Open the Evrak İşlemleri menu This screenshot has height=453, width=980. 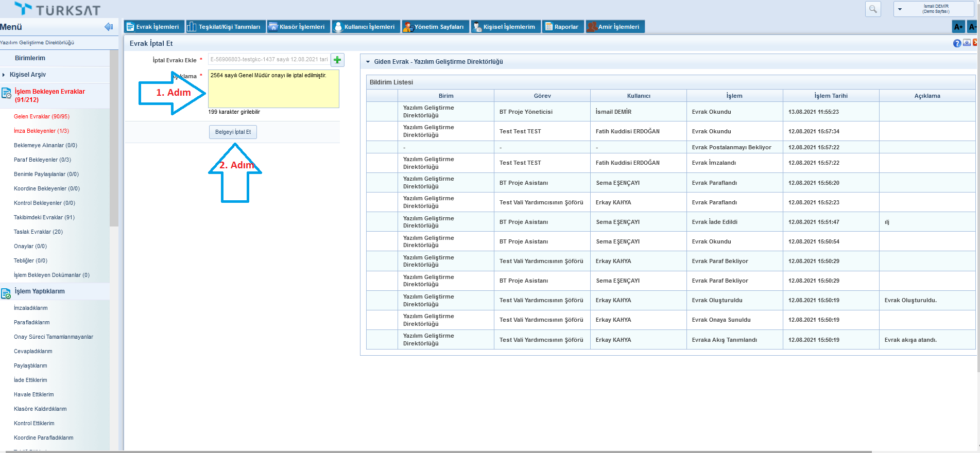(x=153, y=27)
